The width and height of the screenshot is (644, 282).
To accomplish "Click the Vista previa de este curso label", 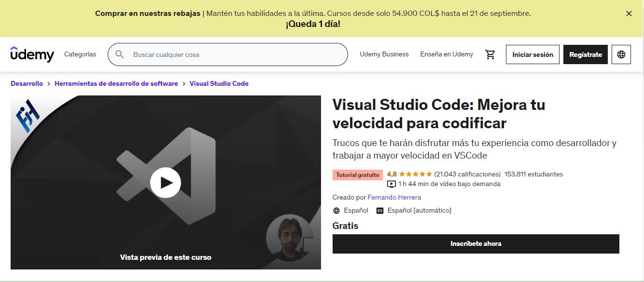I will pos(166,257).
